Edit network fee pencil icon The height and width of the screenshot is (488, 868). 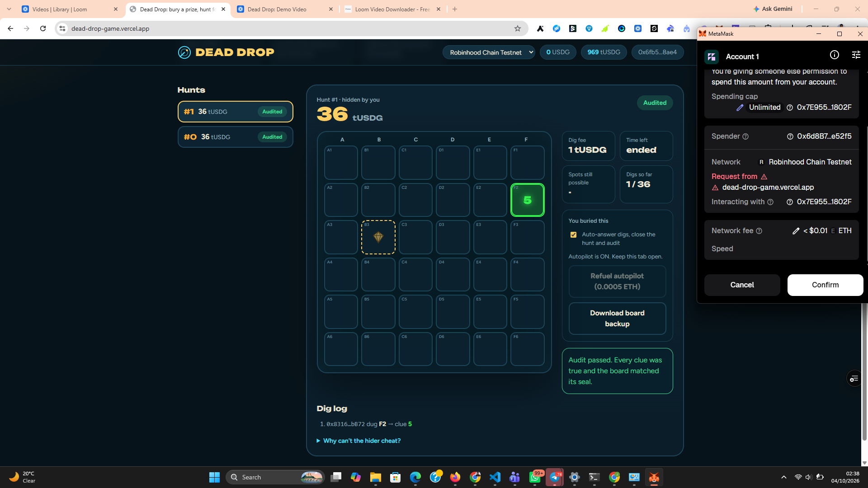pos(796,231)
